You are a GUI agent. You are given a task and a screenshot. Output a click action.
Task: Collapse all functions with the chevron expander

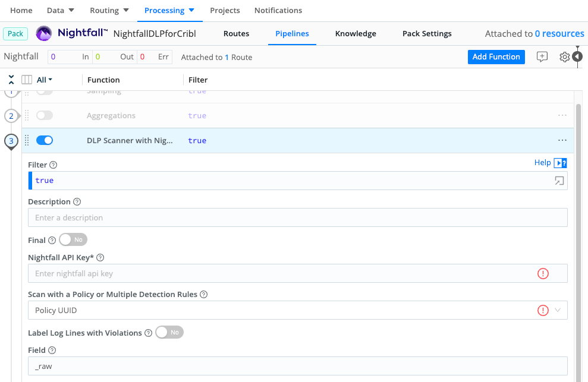click(x=11, y=80)
